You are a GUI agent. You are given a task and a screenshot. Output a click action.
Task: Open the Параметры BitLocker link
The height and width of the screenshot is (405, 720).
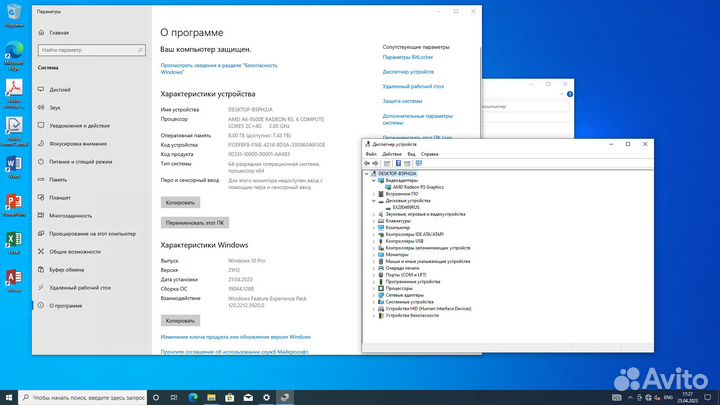click(x=408, y=57)
